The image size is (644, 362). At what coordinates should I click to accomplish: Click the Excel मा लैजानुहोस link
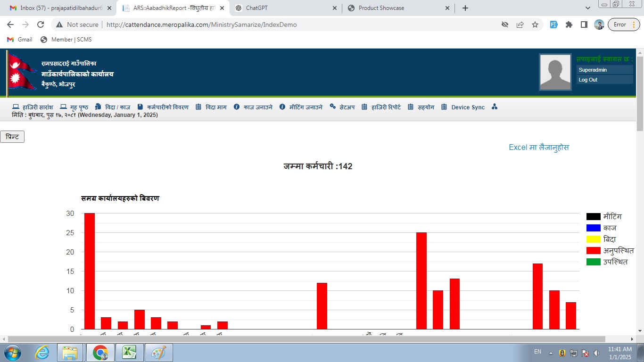point(539,147)
